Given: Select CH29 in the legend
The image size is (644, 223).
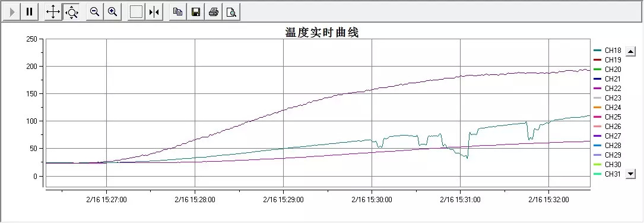Looking at the screenshot, I should [x=608, y=155].
